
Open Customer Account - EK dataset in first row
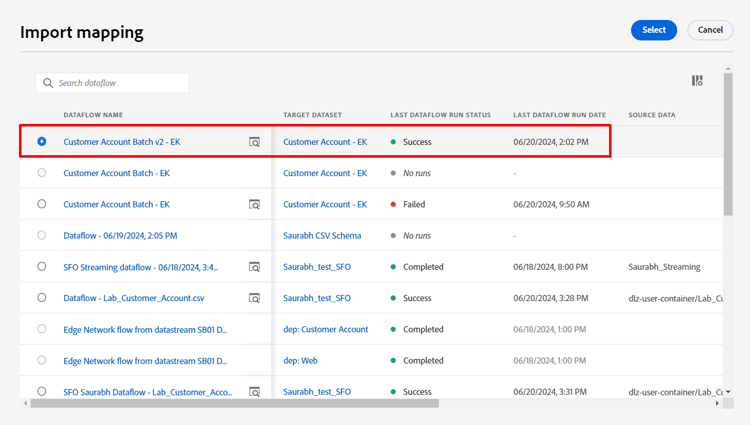click(325, 142)
